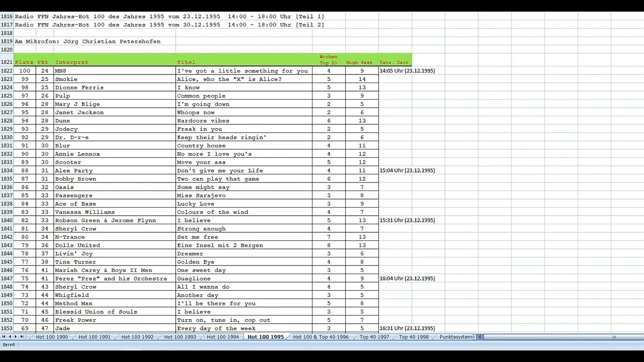Select the Mariah Carey & Boys II Men cell
Image resolution: width=644 pixels, height=362 pixels.
click(x=115, y=270)
